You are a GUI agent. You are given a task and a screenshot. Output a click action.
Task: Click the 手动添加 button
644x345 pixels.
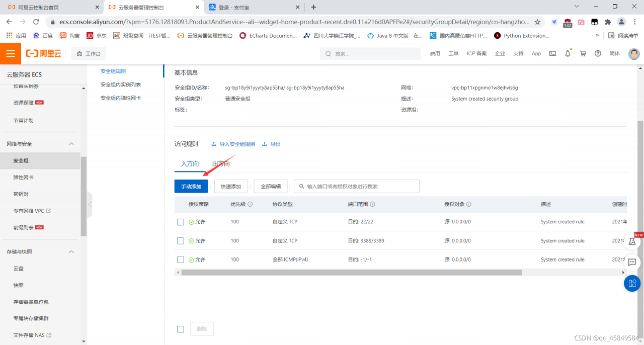click(x=191, y=186)
